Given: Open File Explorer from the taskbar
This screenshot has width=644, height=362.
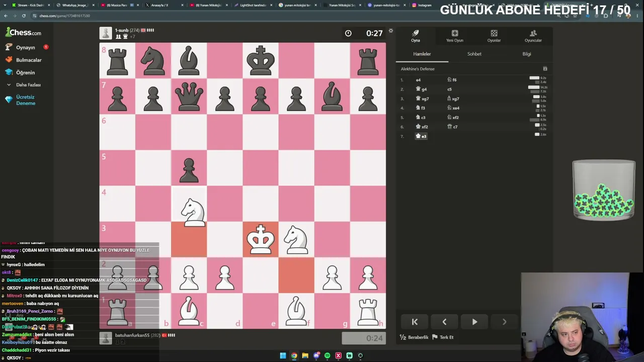Looking at the screenshot, I should click(x=305, y=356).
